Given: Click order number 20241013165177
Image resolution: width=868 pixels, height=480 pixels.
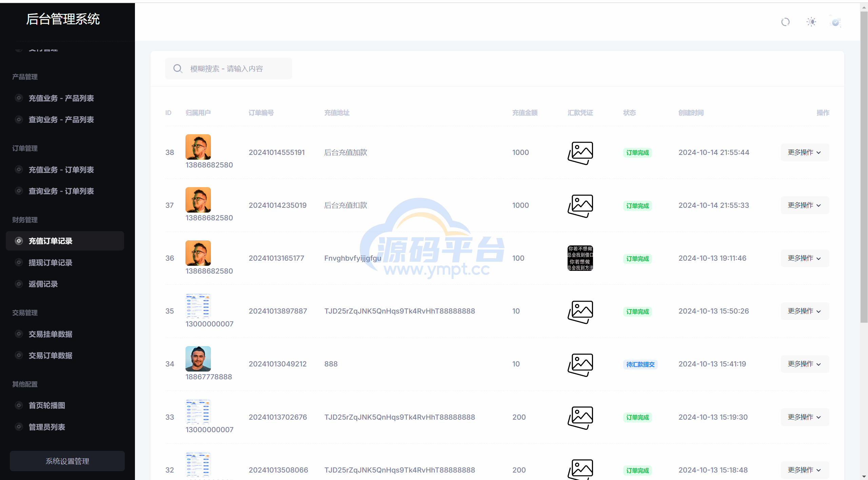Looking at the screenshot, I should (x=276, y=258).
